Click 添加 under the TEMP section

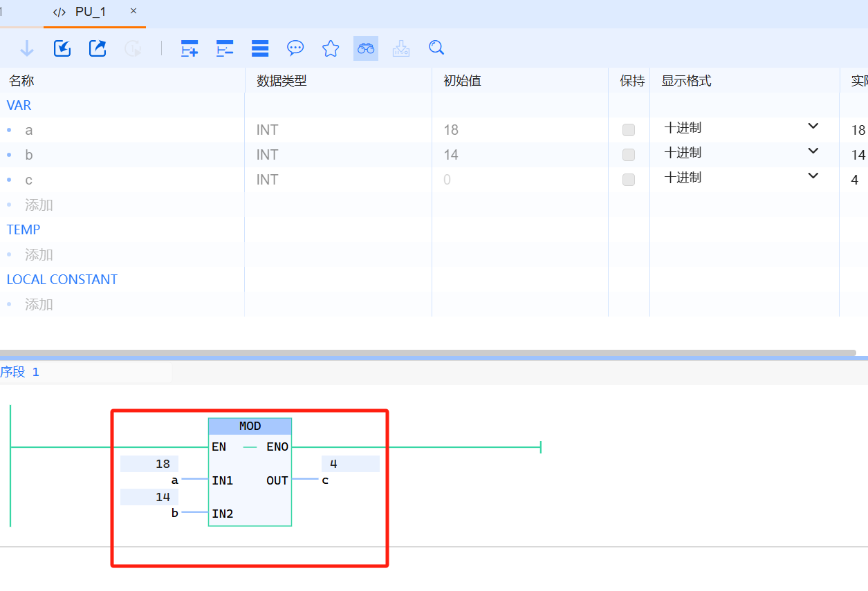[x=39, y=255]
